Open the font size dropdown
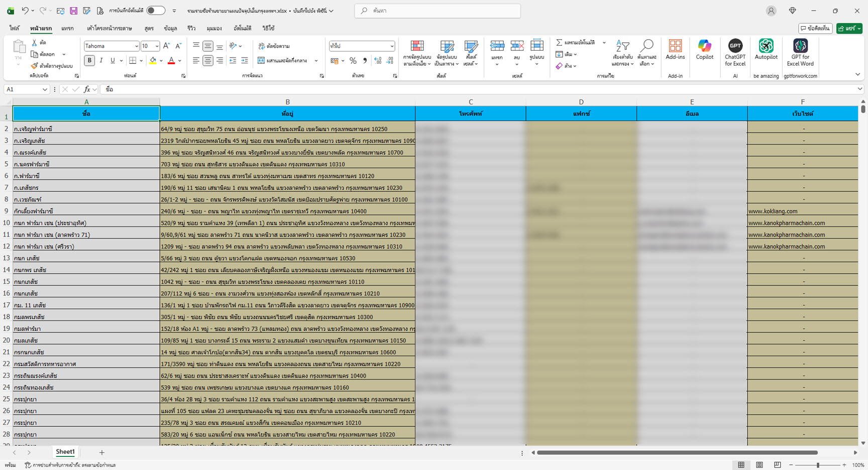The image size is (868, 470). (157, 46)
